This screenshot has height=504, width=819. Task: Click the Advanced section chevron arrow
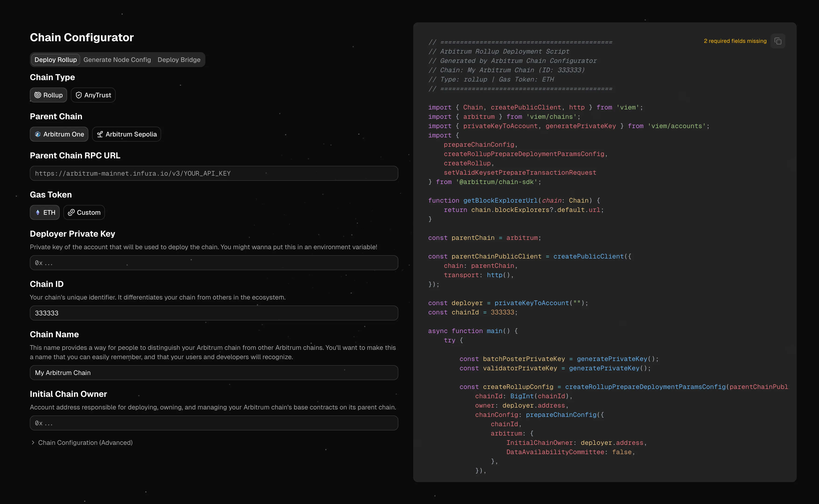coord(33,442)
